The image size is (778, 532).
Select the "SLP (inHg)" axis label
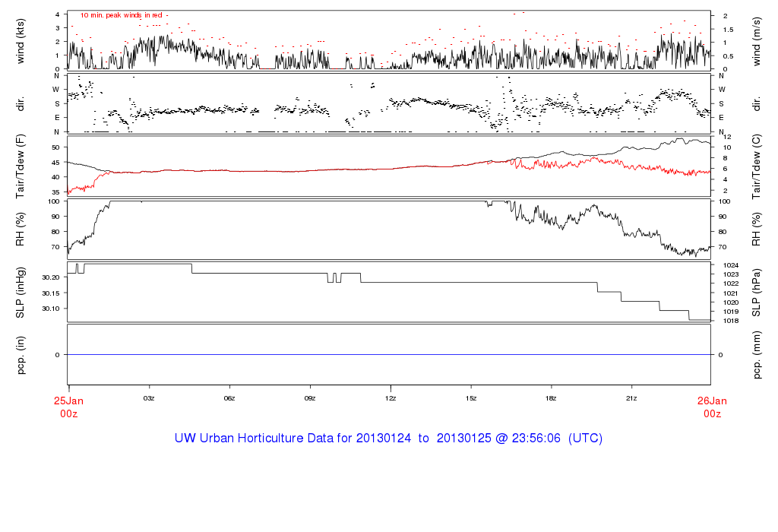click(x=21, y=293)
